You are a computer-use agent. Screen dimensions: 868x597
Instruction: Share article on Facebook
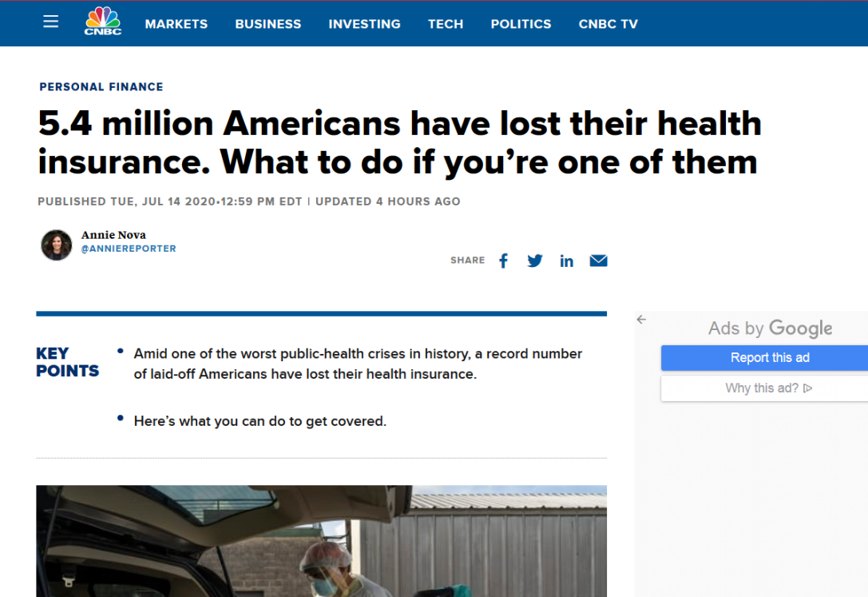pyautogui.click(x=503, y=261)
